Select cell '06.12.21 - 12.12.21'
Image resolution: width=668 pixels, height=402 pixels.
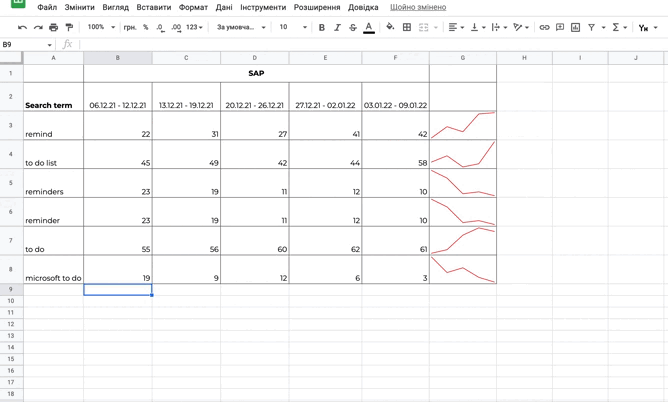[118, 97]
